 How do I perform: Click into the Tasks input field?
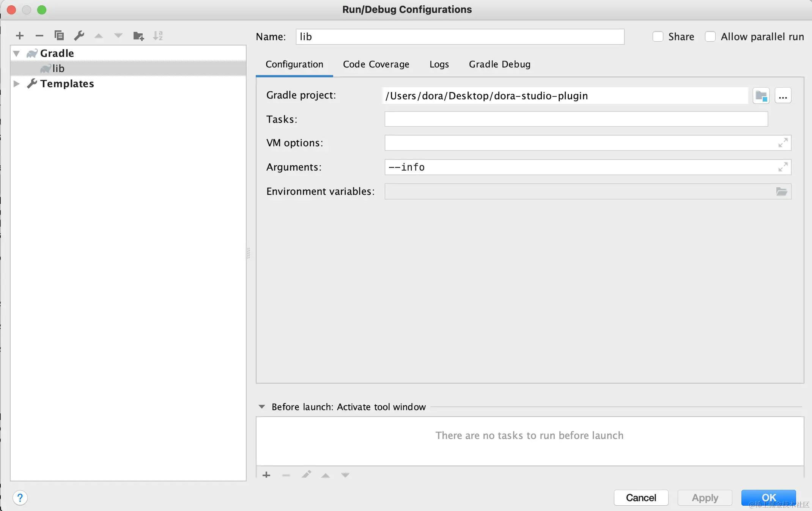pos(576,119)
